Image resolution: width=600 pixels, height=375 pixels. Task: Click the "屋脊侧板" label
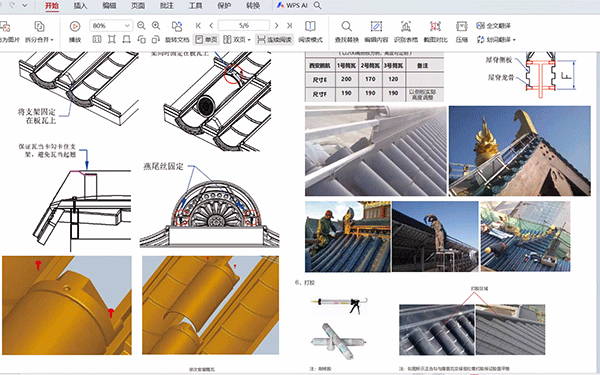[499, 60]
